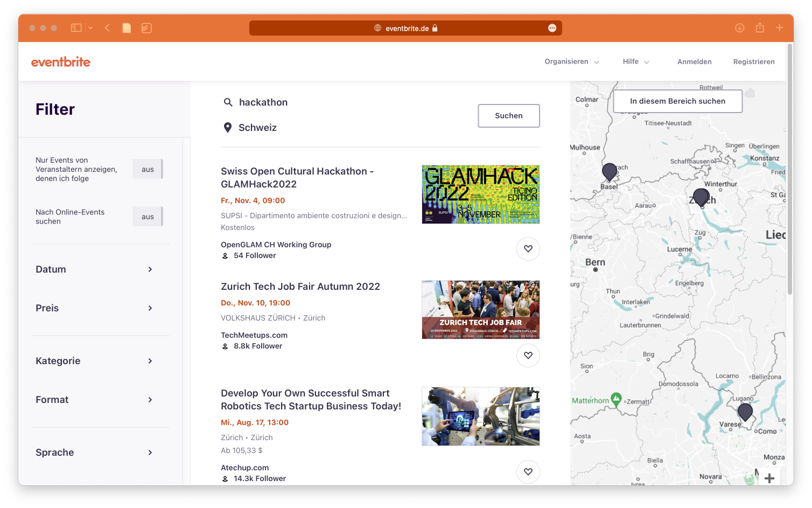The height and width of the screenshot is (508, 812).
Task: Expand the Preis filter section
Action: point(95,308)
